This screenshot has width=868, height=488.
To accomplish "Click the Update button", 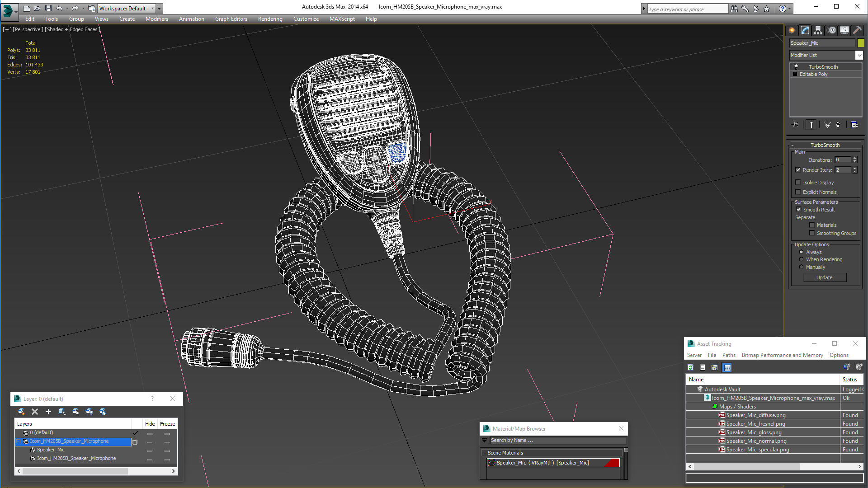I will (825, 277).
